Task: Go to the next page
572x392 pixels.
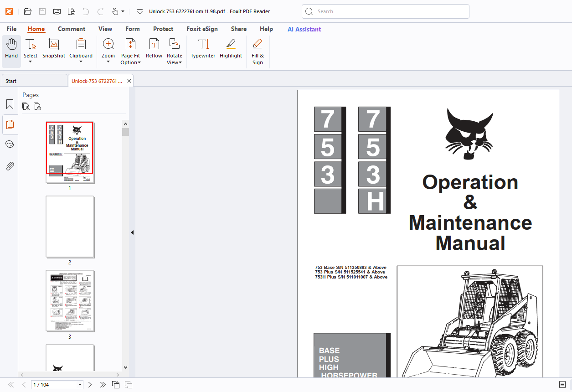Action: (x=90, y=385)
